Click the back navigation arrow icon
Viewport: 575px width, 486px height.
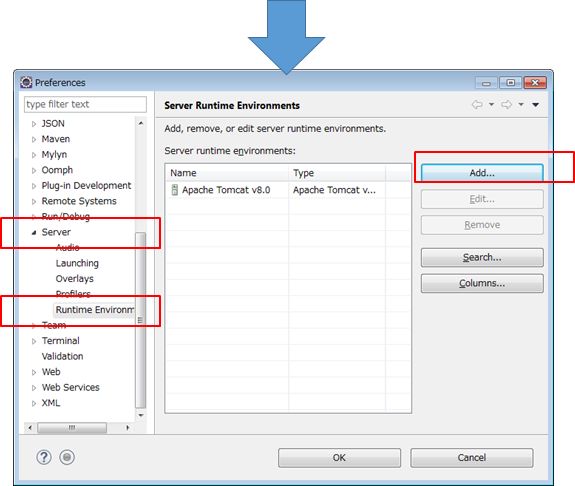pyautogui.click(x=477, y=105)
